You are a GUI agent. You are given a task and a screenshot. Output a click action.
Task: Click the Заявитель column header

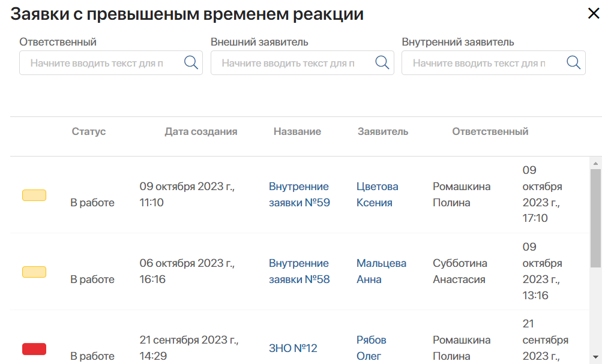(383, 132)
